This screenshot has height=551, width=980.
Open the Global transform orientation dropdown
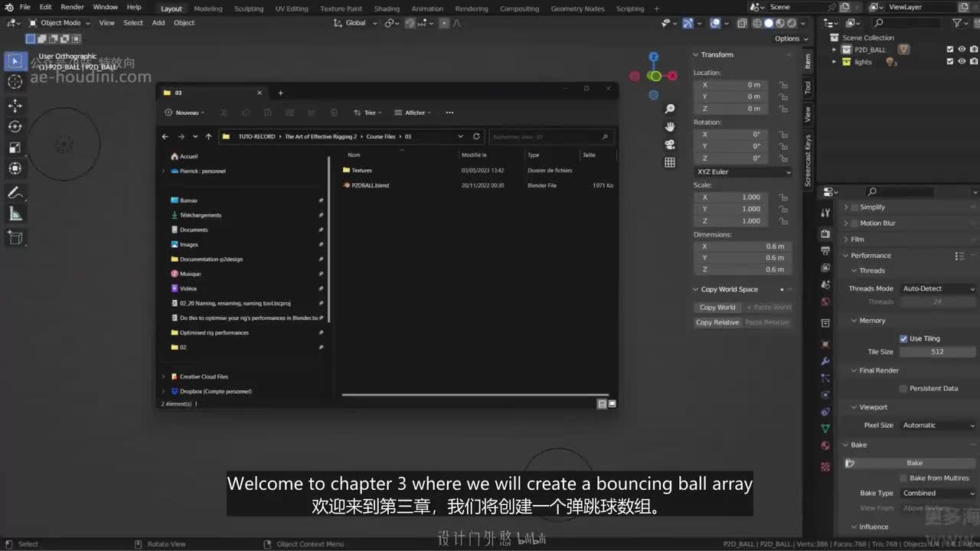[355, 23]
